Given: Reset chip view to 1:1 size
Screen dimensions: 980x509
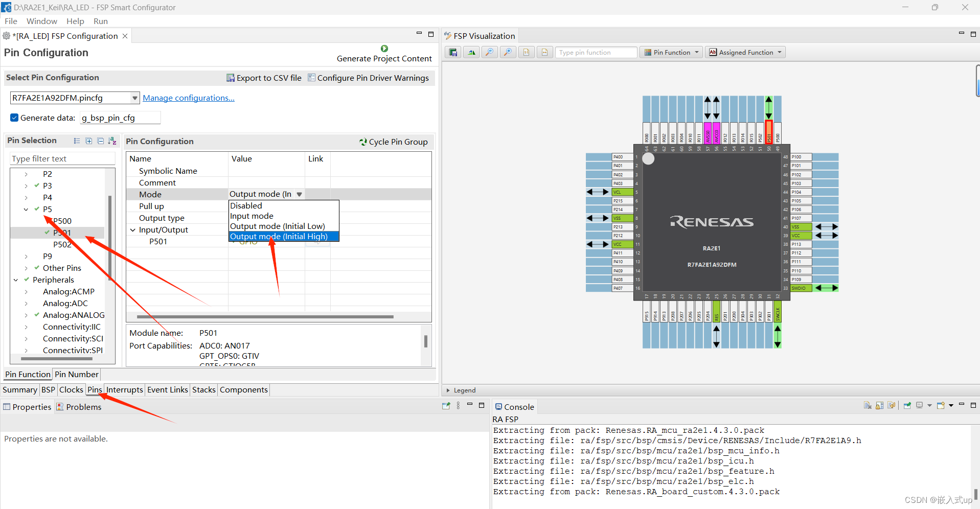Looking at the screenshot, I should (x=527, y=52).
